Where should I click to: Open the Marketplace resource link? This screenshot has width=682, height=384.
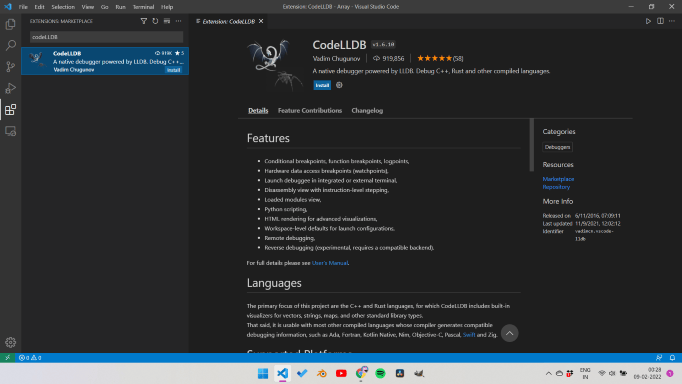pos(558,179)
